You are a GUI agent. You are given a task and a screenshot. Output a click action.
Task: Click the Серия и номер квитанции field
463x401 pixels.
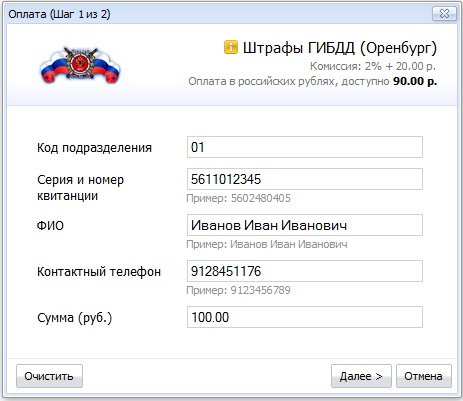[x=305, y=179]
